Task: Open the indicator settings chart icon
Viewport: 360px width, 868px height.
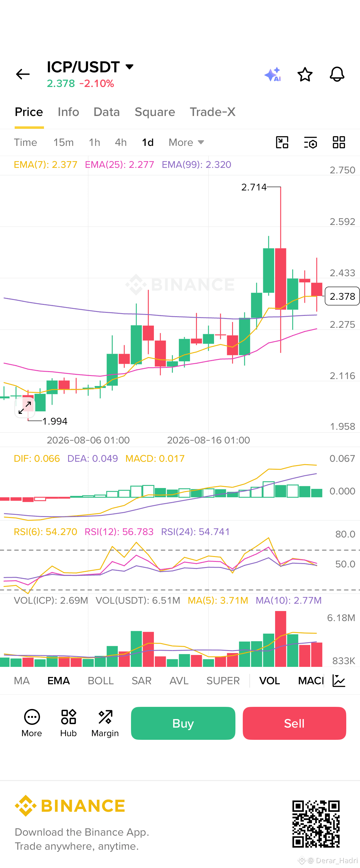Action: [x=339, y=681]
